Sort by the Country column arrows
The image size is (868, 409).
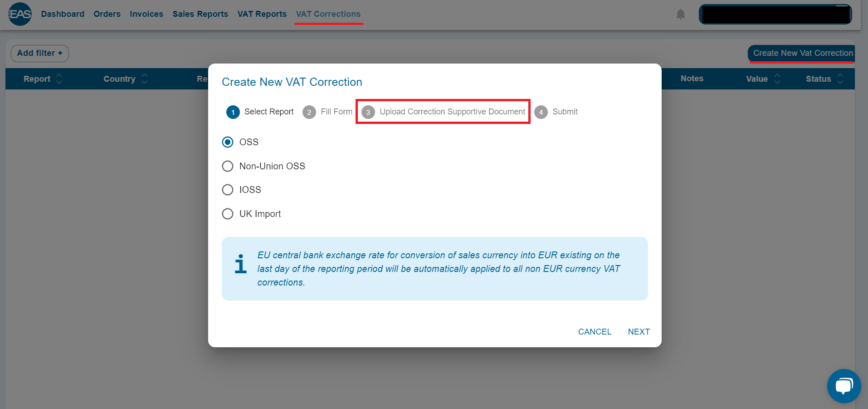pos(145,79)
